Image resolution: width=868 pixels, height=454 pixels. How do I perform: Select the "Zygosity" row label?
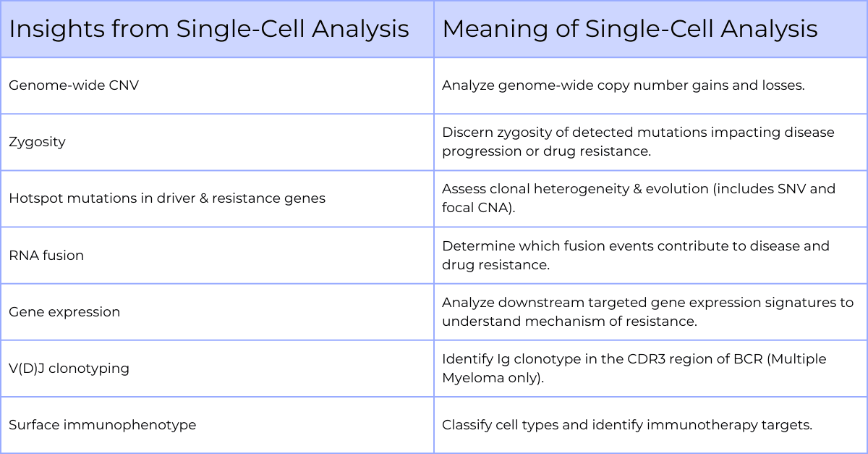pos(37,142)
